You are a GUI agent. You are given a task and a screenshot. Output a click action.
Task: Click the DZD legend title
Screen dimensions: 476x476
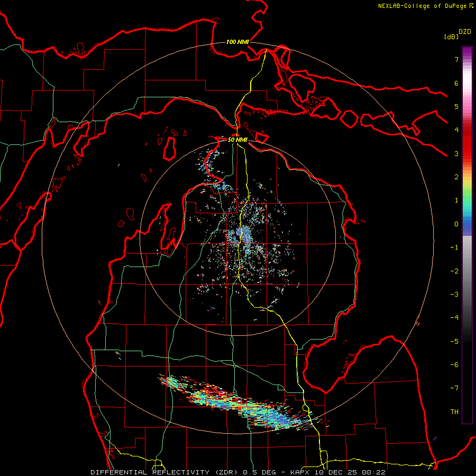point(464,32)
